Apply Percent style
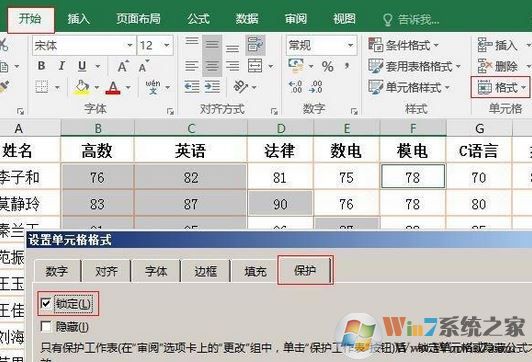 click(327, 66)
